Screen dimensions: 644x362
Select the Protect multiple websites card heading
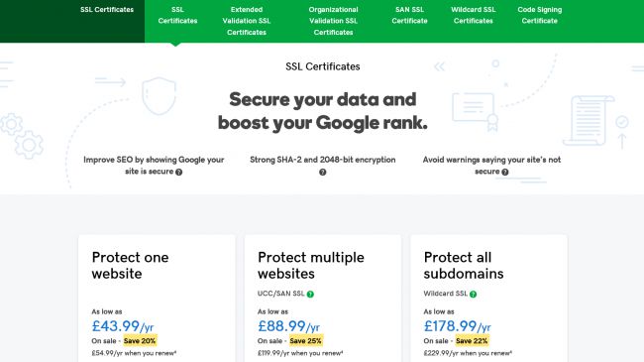tap(311, 266)
